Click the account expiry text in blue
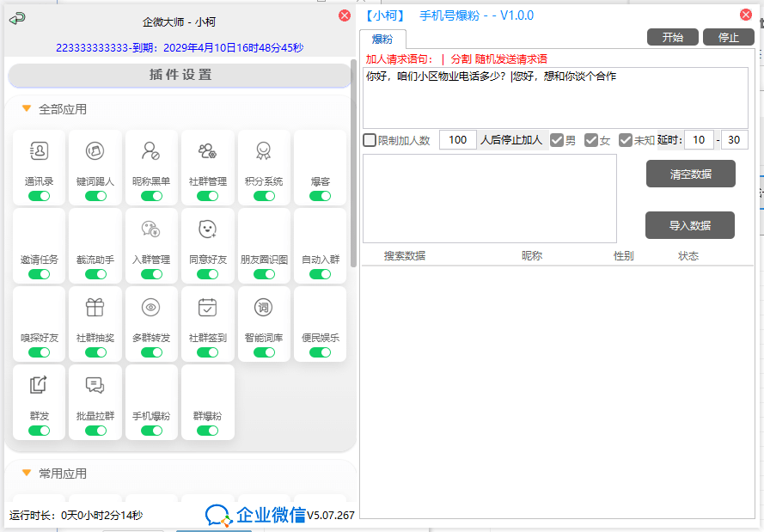The width and height of the screenshot is (764, 532). pos(180,48)
